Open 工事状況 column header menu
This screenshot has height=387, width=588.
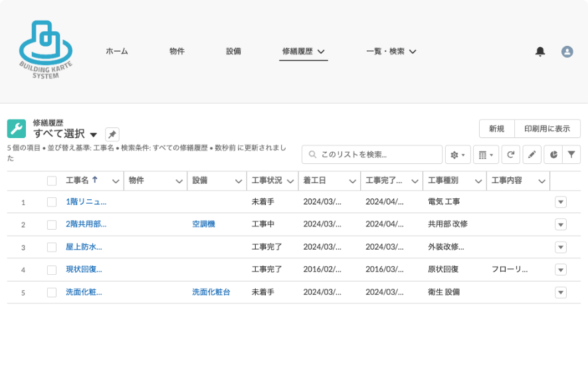click(290, 181)
